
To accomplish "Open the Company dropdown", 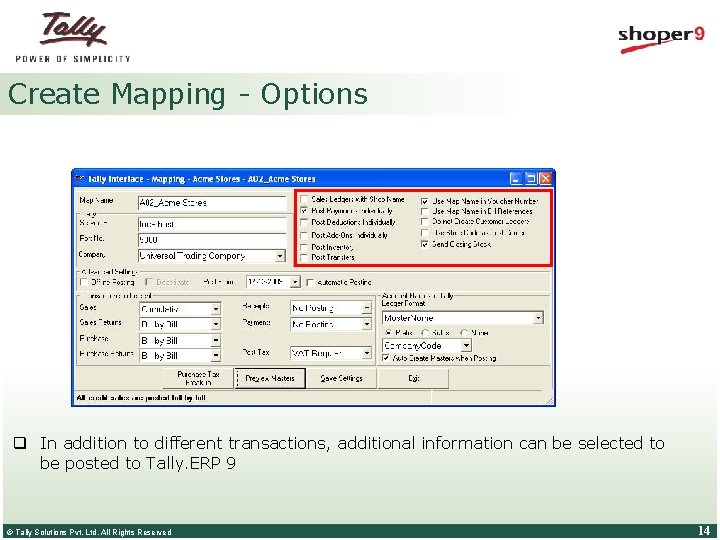I will pos(280,256).
